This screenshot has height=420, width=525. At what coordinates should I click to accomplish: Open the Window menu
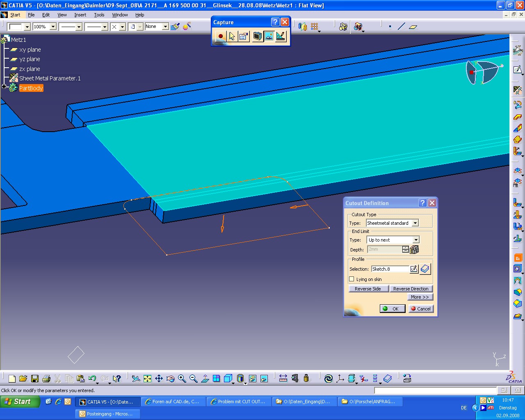tap(120, 15)
